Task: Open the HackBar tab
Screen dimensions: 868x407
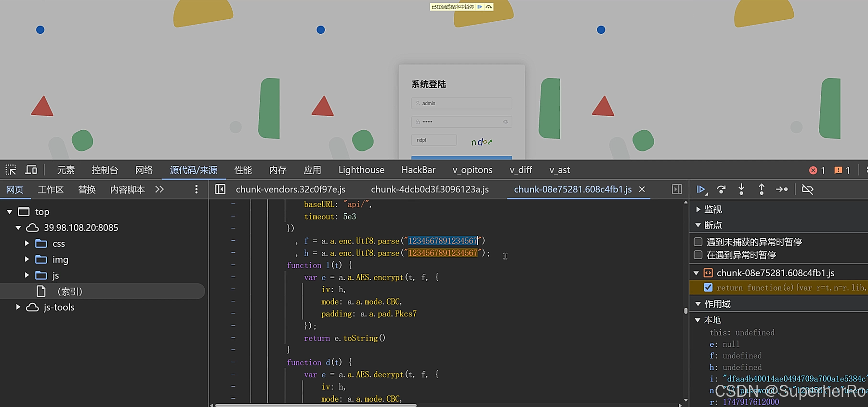Action: pyautogui.click(x=418, y=170)
